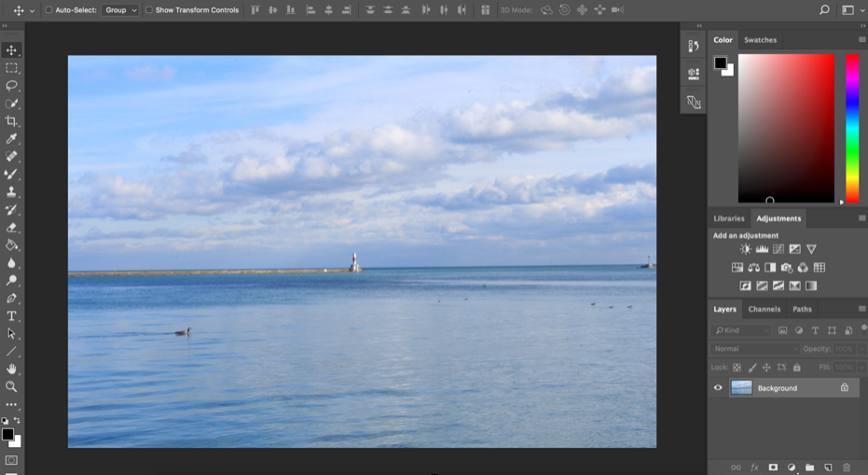
Task: Select the Rectangular Marquee tool
Action: [x=11, y=67]
